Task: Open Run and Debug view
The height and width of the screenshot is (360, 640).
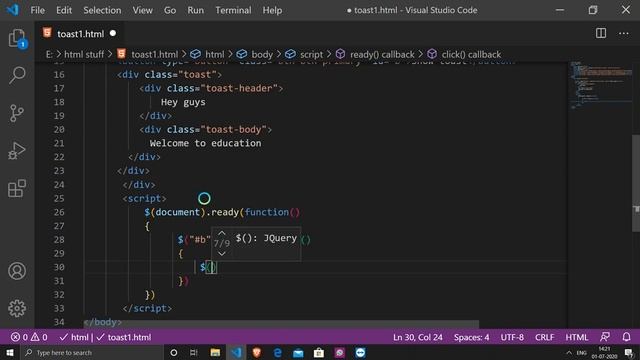Action: pyautogui.click(x=17, y=151)
